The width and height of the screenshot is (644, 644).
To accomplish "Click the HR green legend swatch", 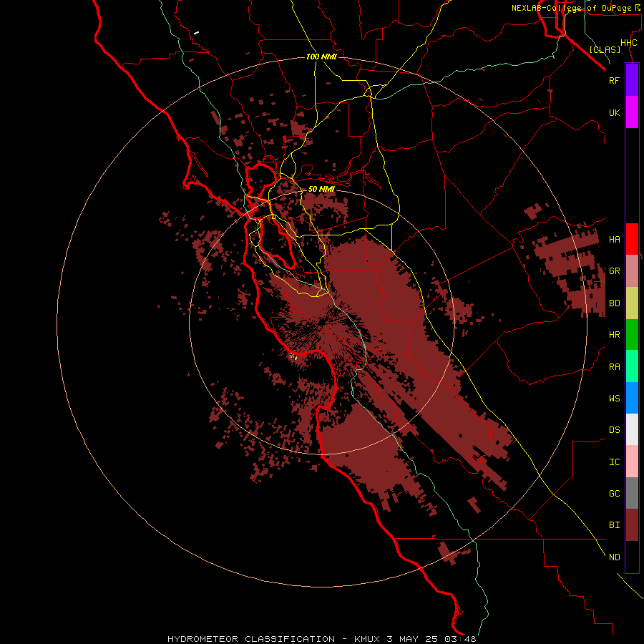I will [x=632, y=335].
